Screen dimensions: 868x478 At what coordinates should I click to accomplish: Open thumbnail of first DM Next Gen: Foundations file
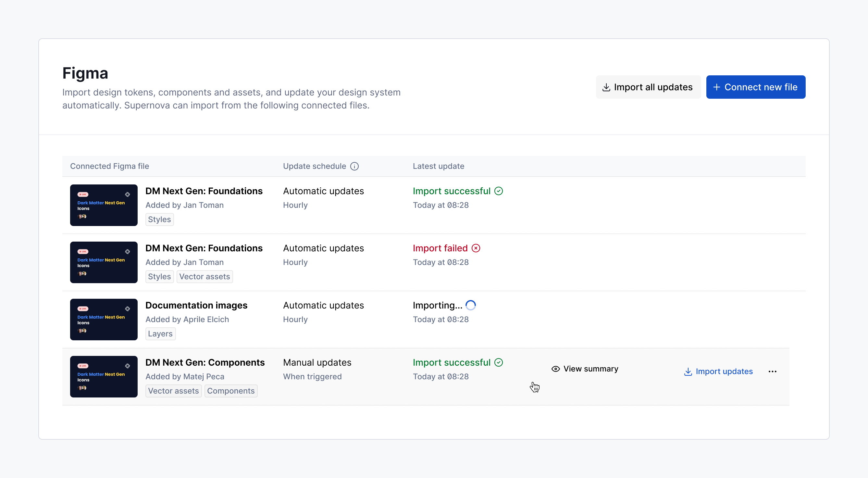coord(104,205)
